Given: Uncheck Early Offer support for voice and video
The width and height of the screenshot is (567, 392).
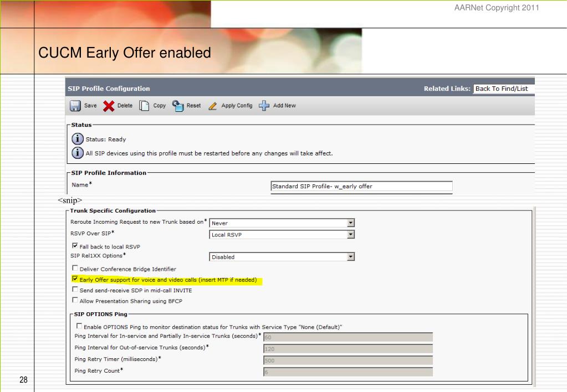Looking at the screenshot, I should coord(75,278).
